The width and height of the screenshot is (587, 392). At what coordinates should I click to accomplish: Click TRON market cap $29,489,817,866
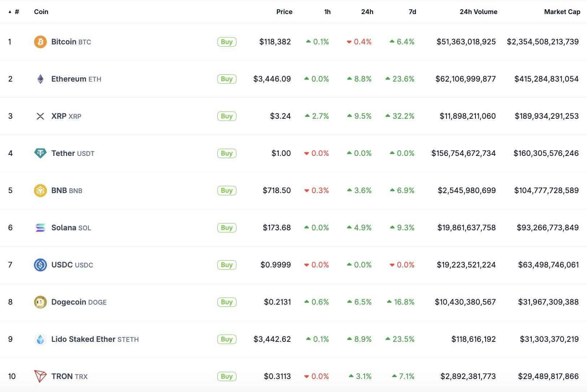coord(548,376)
